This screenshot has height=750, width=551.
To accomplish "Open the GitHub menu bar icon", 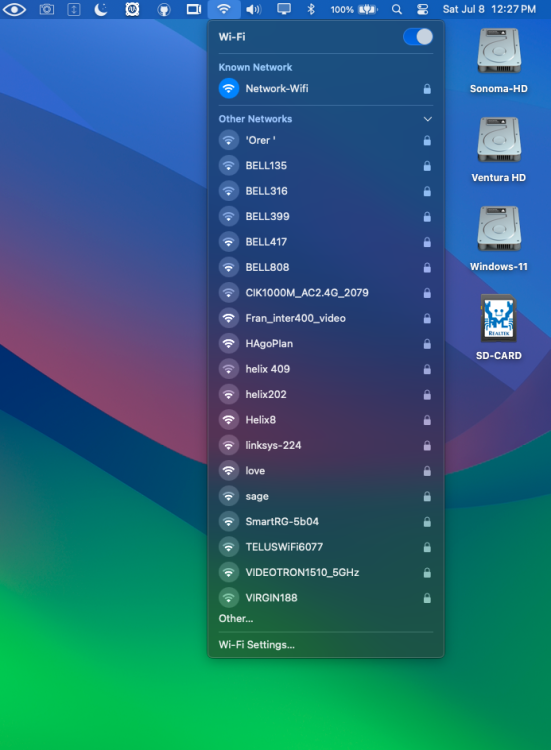I will (164, 10).
